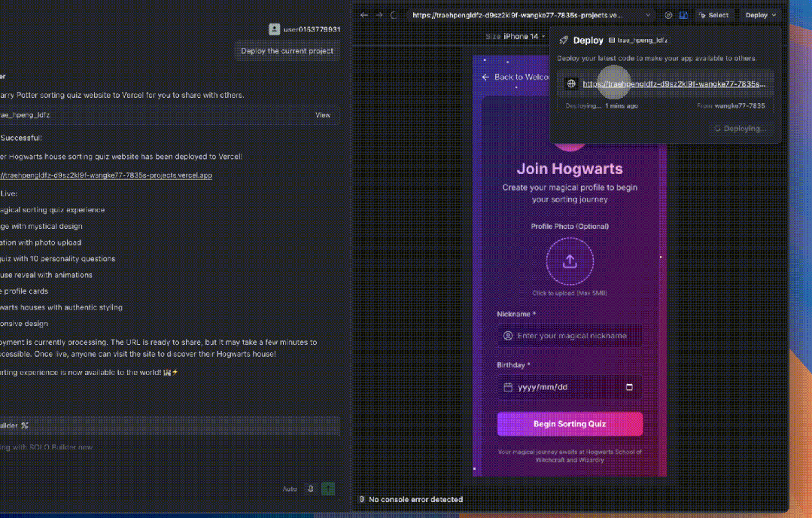Click the browser forward arrow icon
The height and width of the screenshot is (518, 812).
[379, 15]
